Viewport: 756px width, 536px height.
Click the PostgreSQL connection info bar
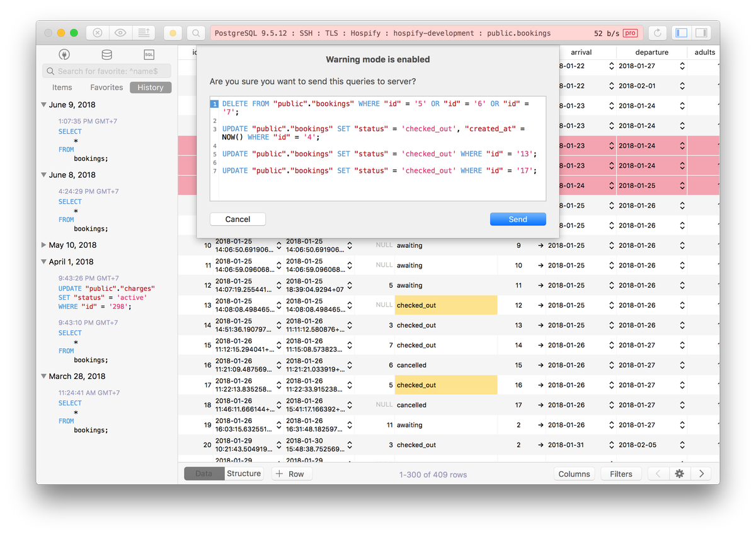(x=425, y=33)
